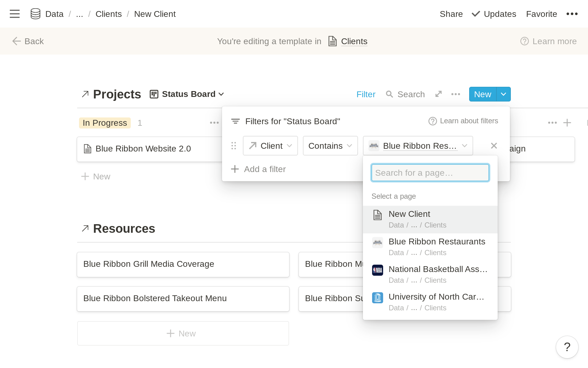Expand the New button dropdown arrow
This screenshot has width=588, height=368.
503,94
